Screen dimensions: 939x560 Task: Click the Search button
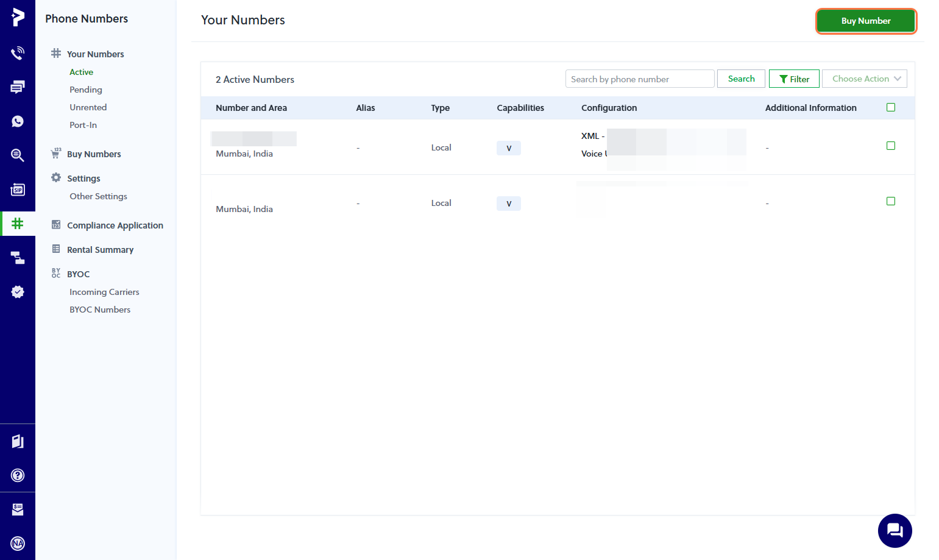tap(741, 79)
